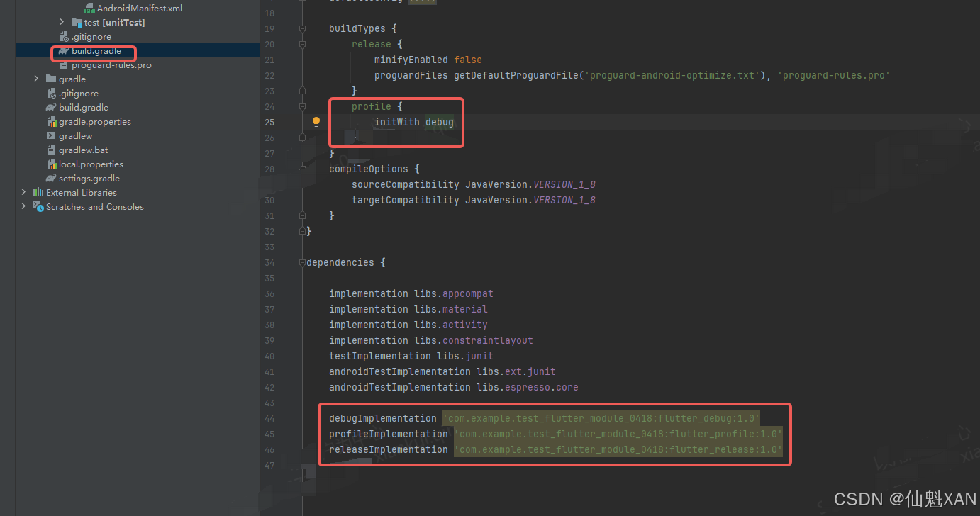Click the flutter_release:1.0 dependency string

[x=618, y=450]
